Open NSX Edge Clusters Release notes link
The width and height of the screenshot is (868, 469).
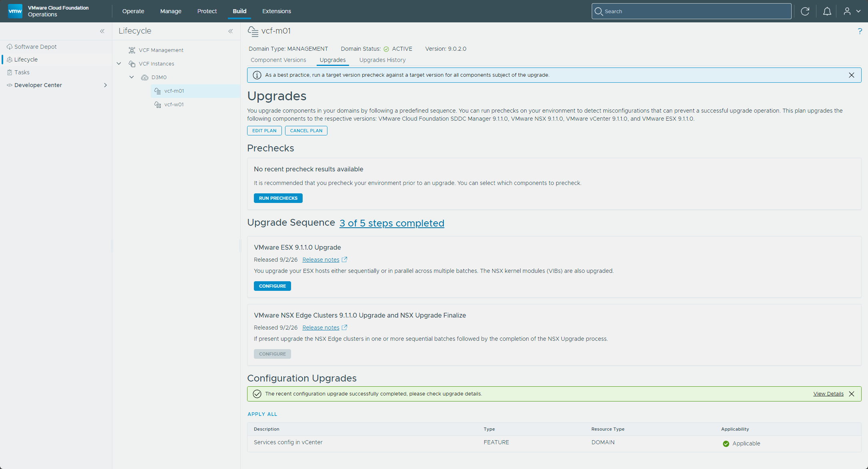(x=321, y=328)
